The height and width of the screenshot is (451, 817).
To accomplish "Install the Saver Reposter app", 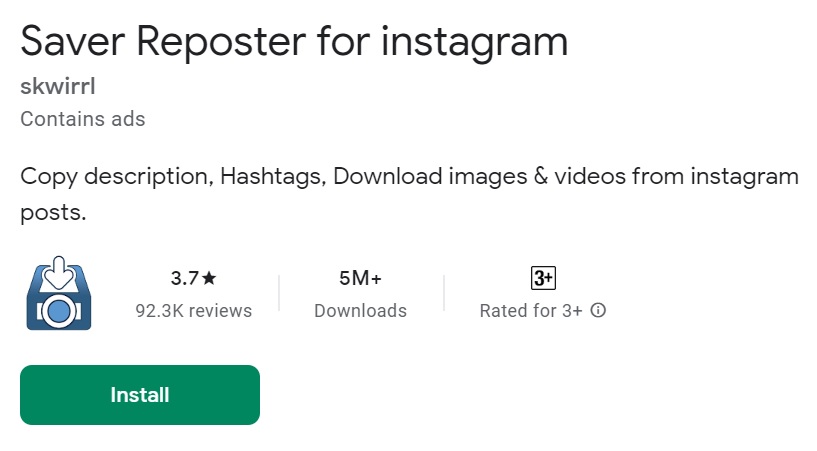I will point(140,395).
